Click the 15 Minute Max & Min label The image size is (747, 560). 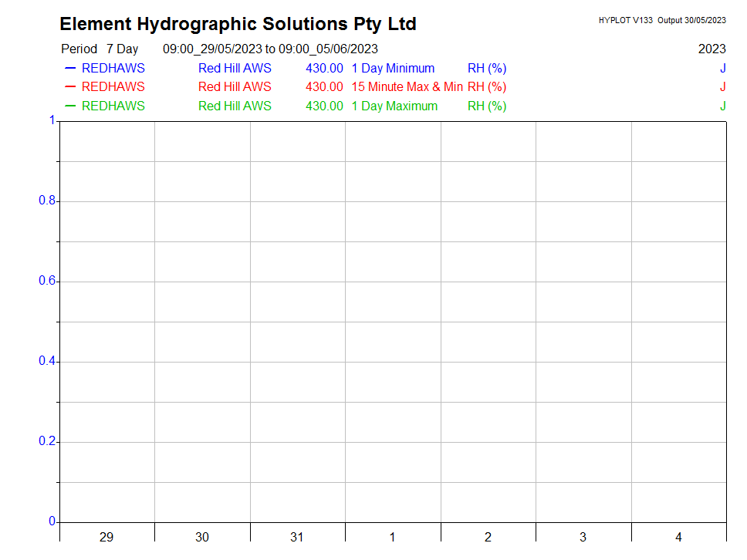[407, 87]
